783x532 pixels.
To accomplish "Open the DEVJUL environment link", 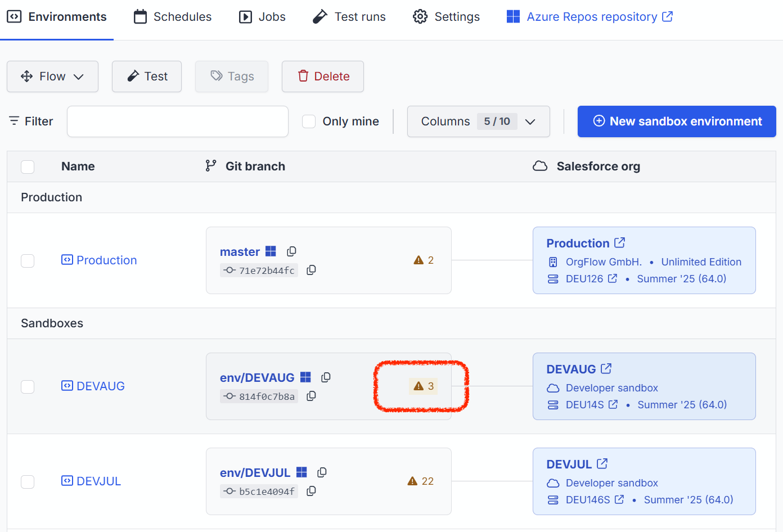I will click(91, 481).
